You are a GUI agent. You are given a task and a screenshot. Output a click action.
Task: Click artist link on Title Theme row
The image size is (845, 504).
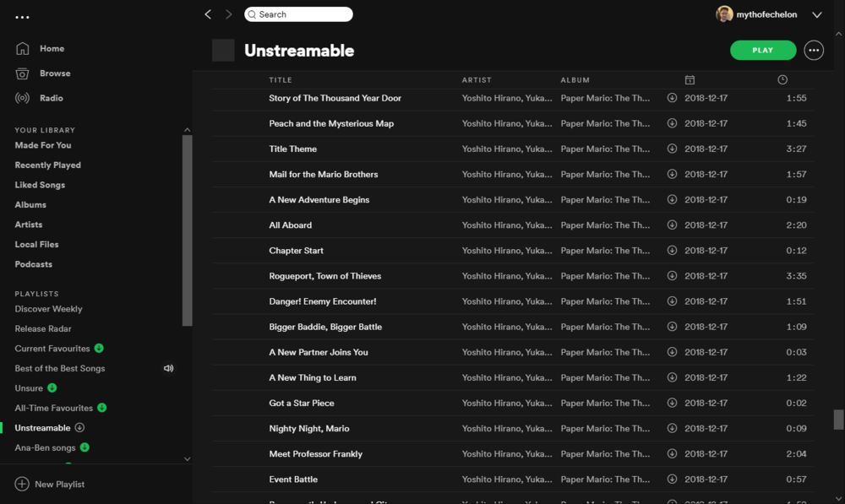point(506,149)
